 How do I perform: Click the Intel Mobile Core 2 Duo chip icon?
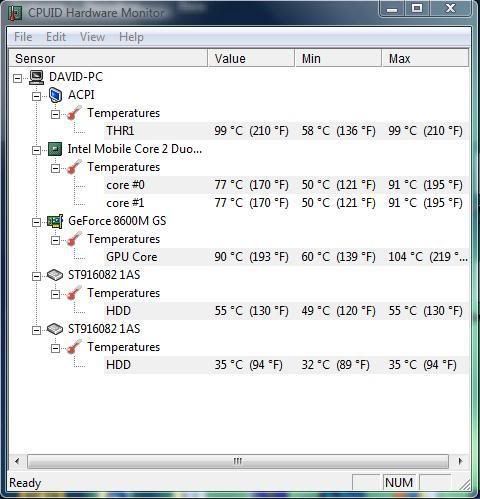click(55, 149)
